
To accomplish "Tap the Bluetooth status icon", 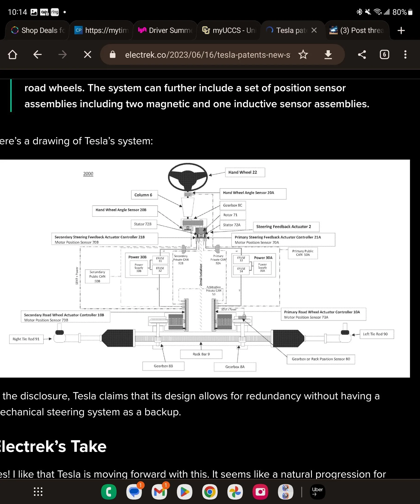I will pos(359,12).
